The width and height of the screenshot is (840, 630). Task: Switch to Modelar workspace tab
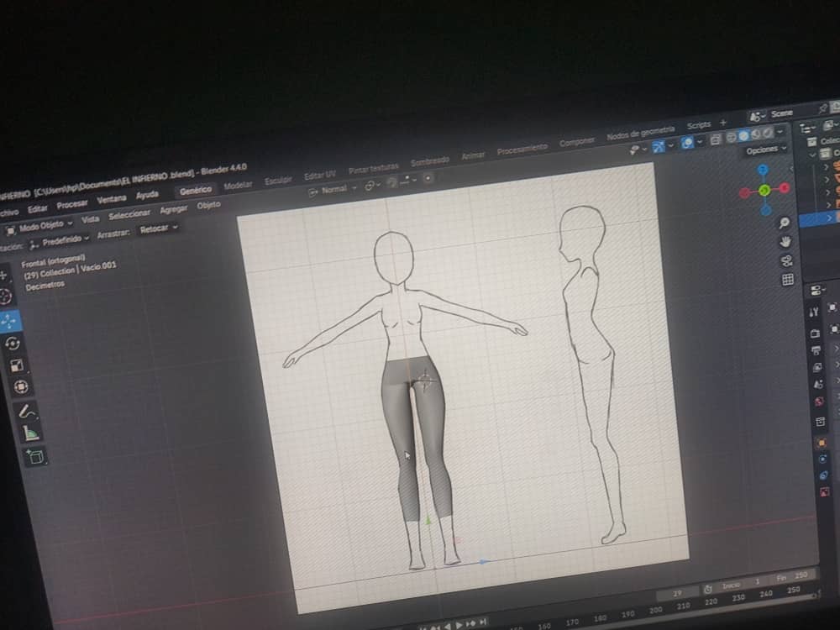(x=238, y=186)
